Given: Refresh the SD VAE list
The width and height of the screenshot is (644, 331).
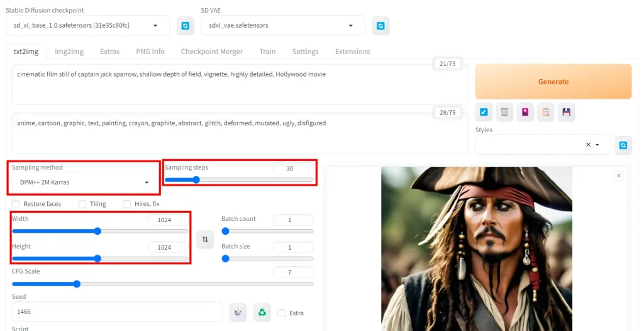Looking at the screenshot, I should coord(380,26).
